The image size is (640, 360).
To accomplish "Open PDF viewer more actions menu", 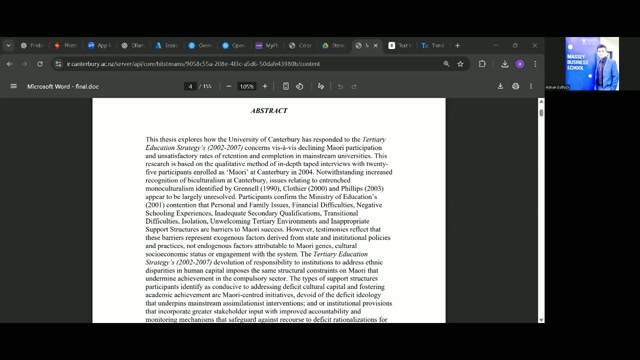I will click(x=531, y=86).
